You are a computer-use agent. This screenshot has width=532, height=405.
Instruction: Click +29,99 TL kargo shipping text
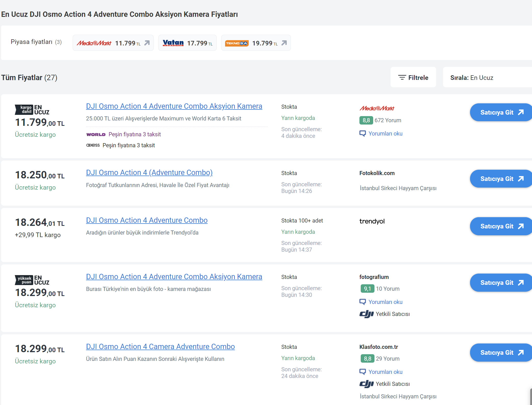pos(38,235)
